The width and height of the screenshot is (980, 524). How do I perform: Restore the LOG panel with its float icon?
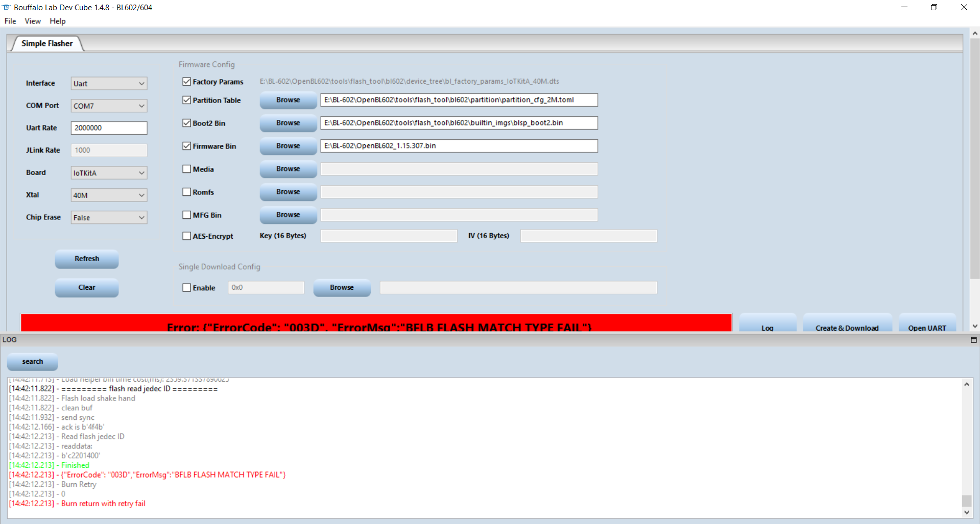pyautogui.click(x=973, y=340)
